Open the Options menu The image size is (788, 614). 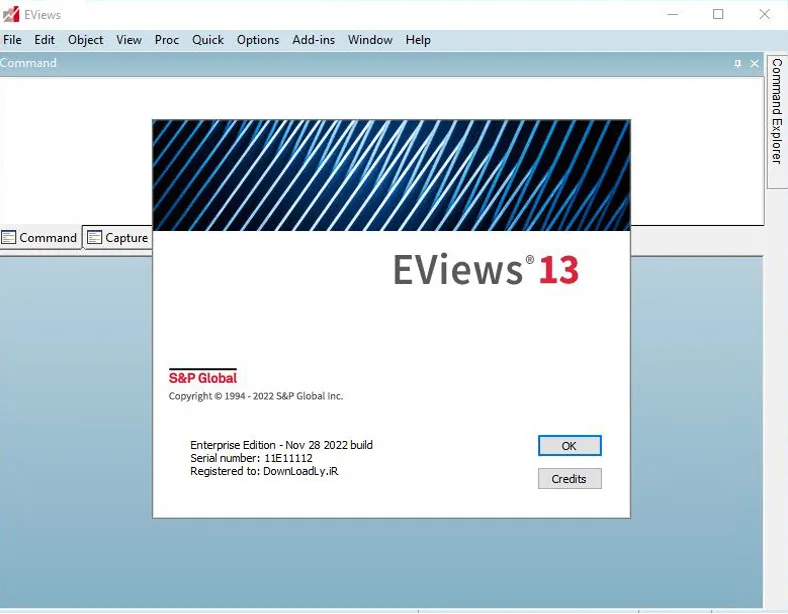point(258,40)
